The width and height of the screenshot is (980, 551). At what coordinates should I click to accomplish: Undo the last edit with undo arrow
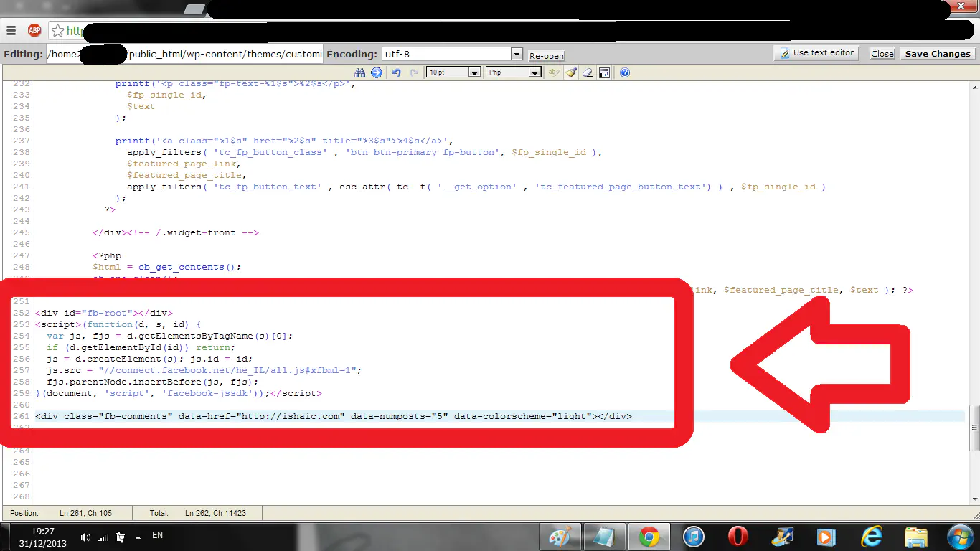(396, 72)
